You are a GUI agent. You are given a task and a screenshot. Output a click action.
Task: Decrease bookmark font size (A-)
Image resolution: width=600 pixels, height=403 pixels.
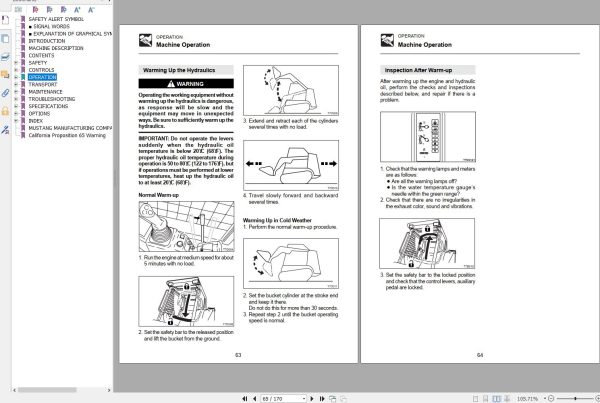pos(91,10)
